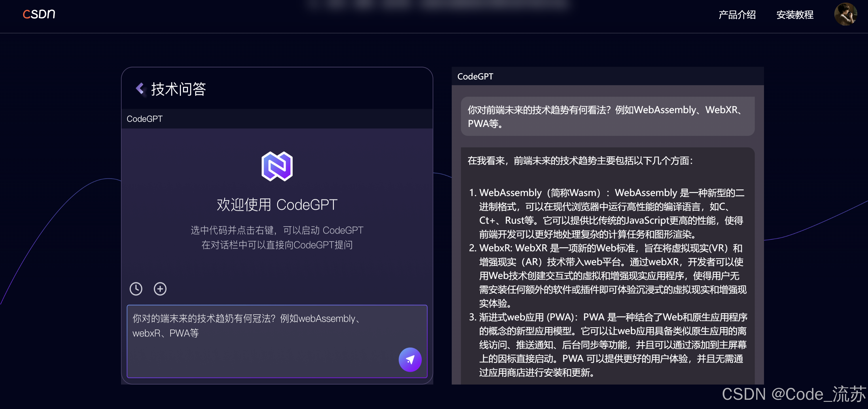Screen dimensions: 868x409
Task: Open the 产品介绍 menu item
Action: click(737, 15)
